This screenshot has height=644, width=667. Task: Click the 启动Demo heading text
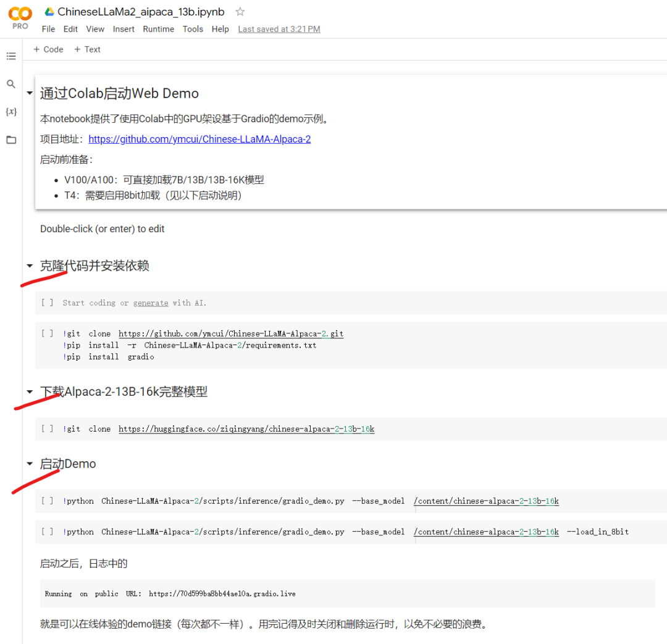click(x=68, y=464)
